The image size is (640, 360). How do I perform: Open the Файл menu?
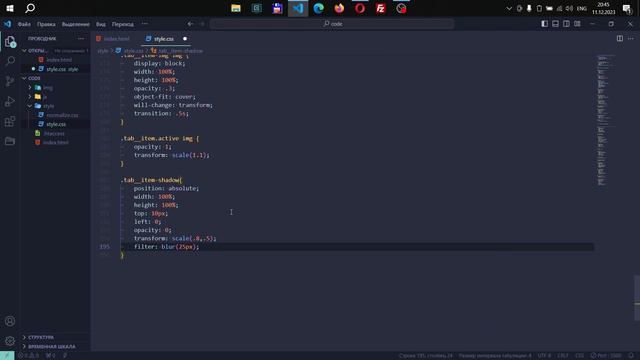click(24, 24)
